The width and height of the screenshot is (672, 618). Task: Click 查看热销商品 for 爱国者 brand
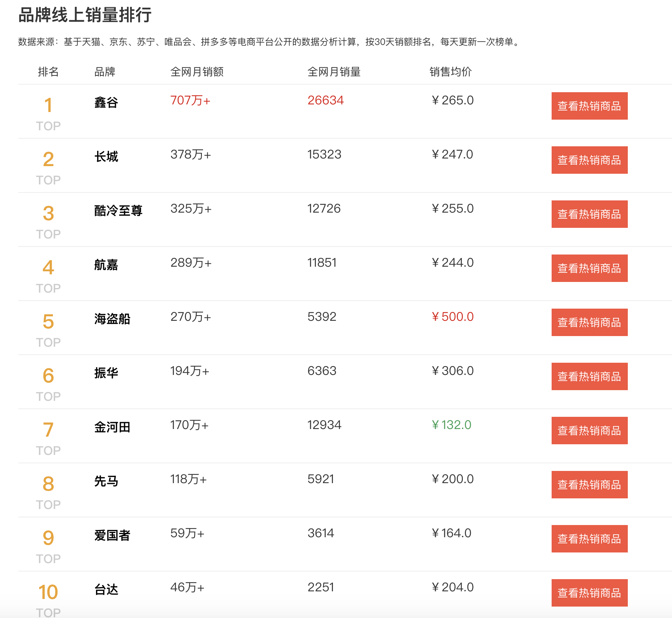coord(589,539)
